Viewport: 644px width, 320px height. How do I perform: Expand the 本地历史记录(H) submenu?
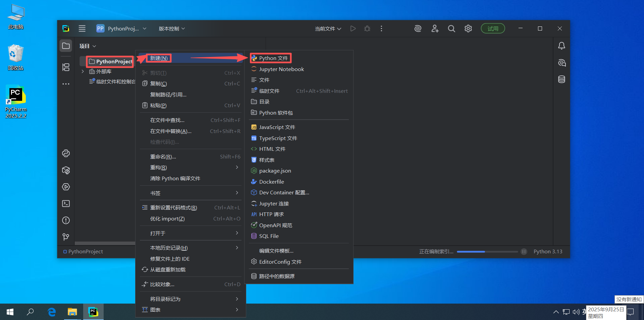pyautogui.click(x=191, y=248)
